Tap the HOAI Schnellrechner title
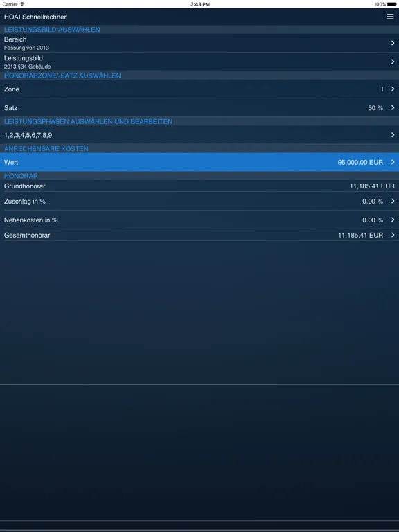 point(35,17)
